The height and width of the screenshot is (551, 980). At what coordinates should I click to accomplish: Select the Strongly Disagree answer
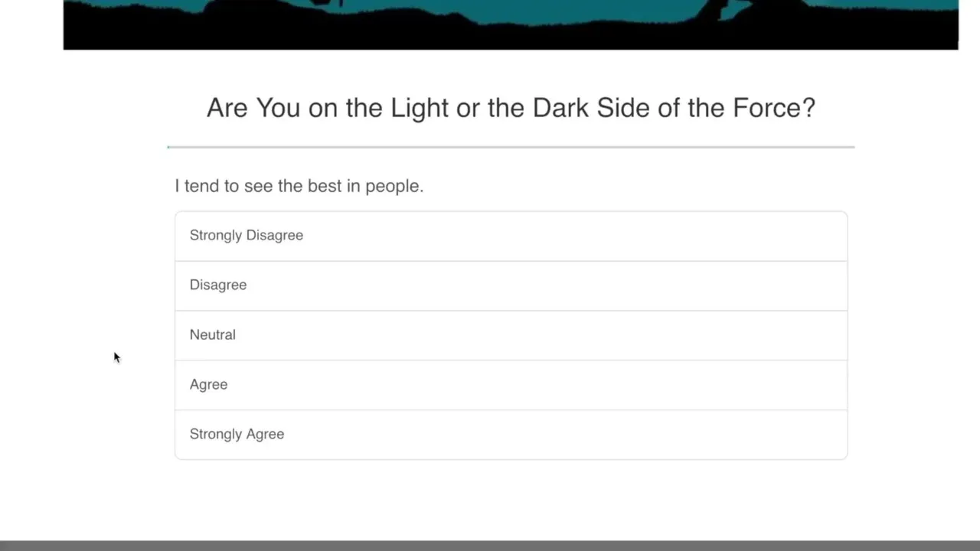(x=511, y=236)
